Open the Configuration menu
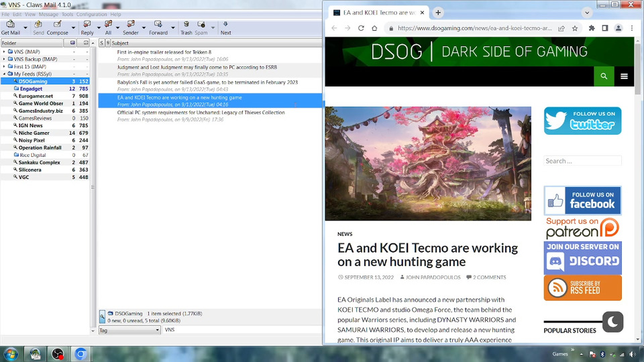 click(x=91, y=14)
